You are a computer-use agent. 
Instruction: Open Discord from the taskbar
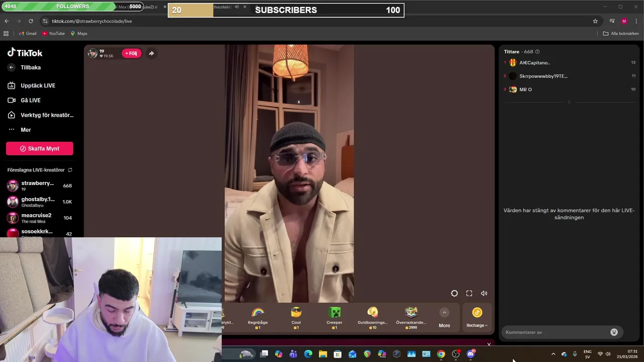pyautogui.click(x=470, y=354)
